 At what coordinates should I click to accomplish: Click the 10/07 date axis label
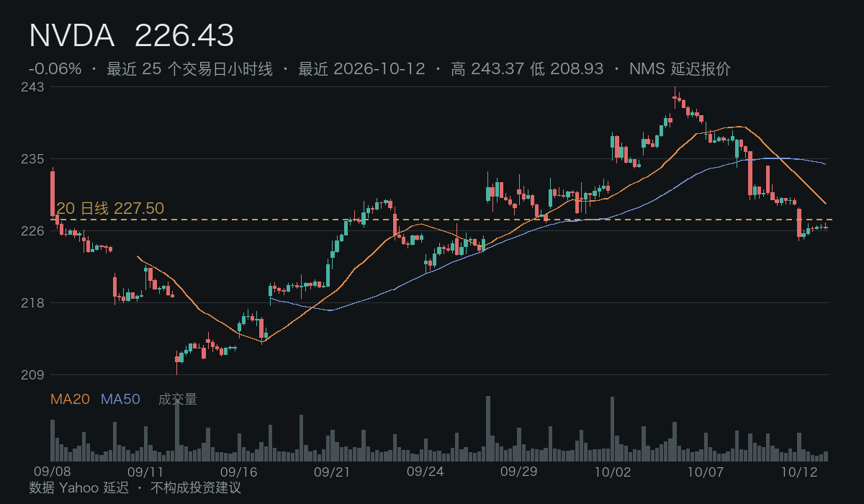coord(705,472)
